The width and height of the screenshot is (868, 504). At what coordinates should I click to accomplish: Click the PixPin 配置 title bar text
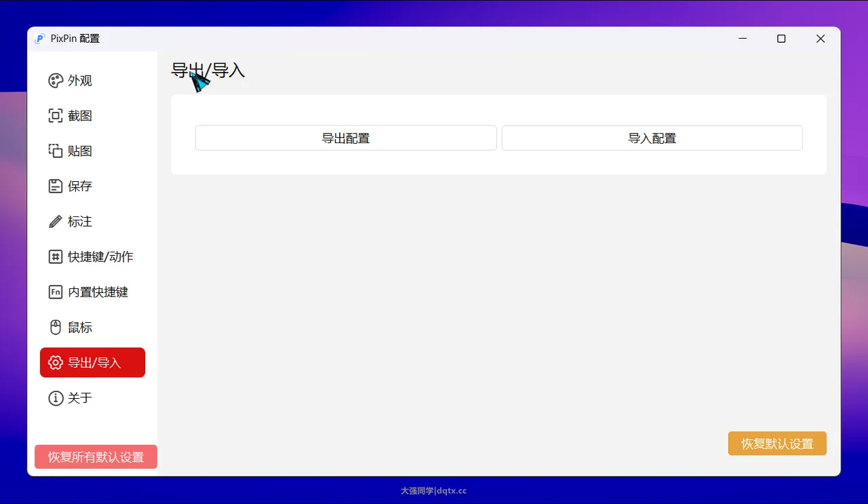pyautogui.click(x=75, y=39)
